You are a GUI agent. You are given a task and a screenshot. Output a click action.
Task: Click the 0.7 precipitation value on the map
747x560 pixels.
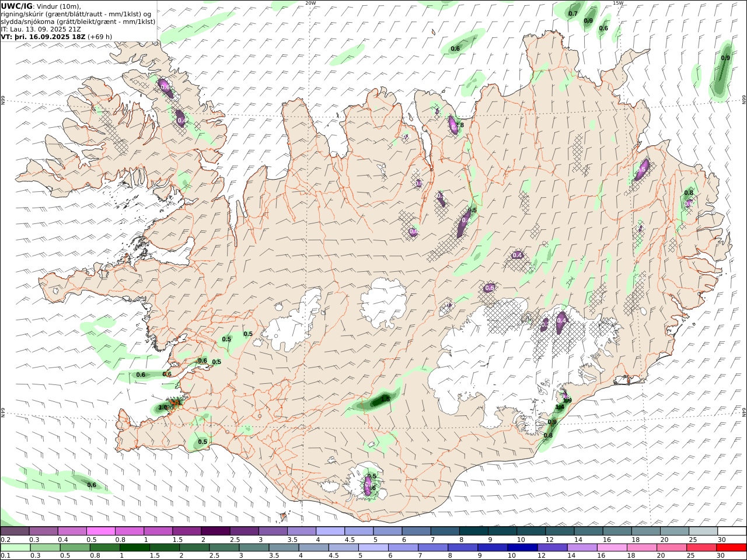(573, 13)
